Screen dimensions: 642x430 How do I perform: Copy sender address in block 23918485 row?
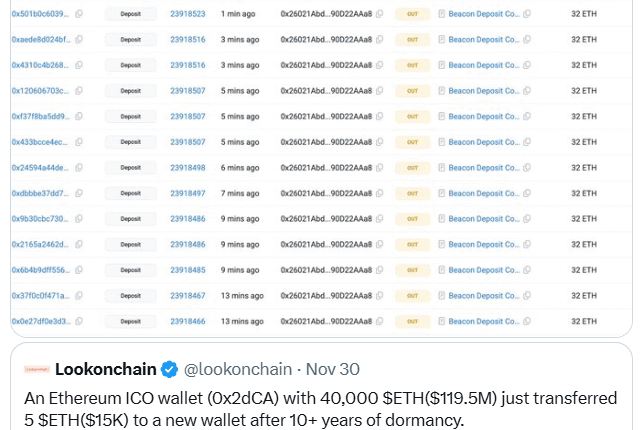(380, 270)
